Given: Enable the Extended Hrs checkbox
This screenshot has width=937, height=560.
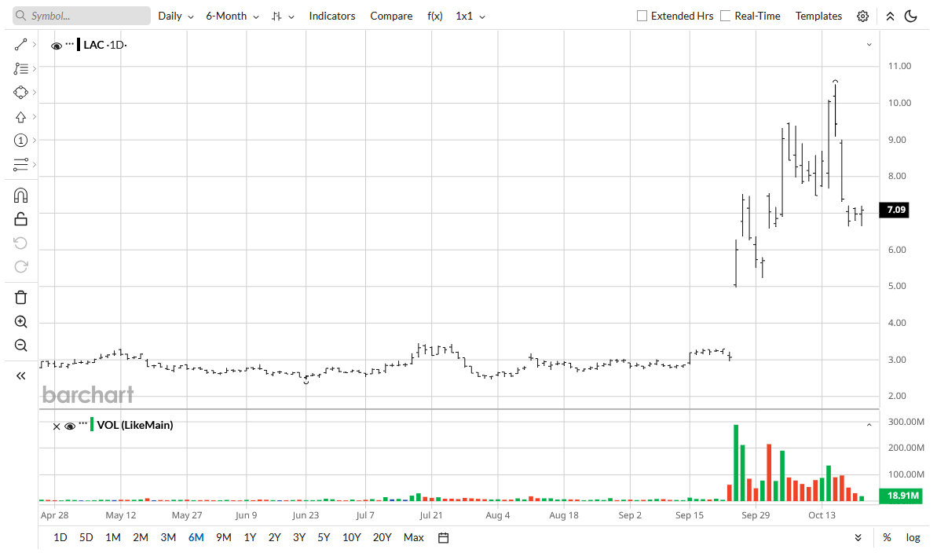Looking at the screenshot, I should pyautogui.click(x=642, y=16).
